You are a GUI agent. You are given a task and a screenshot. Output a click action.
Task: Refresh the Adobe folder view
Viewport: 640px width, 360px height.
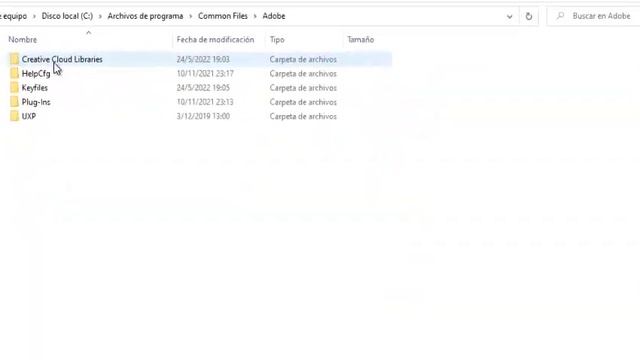pos(529,16)
